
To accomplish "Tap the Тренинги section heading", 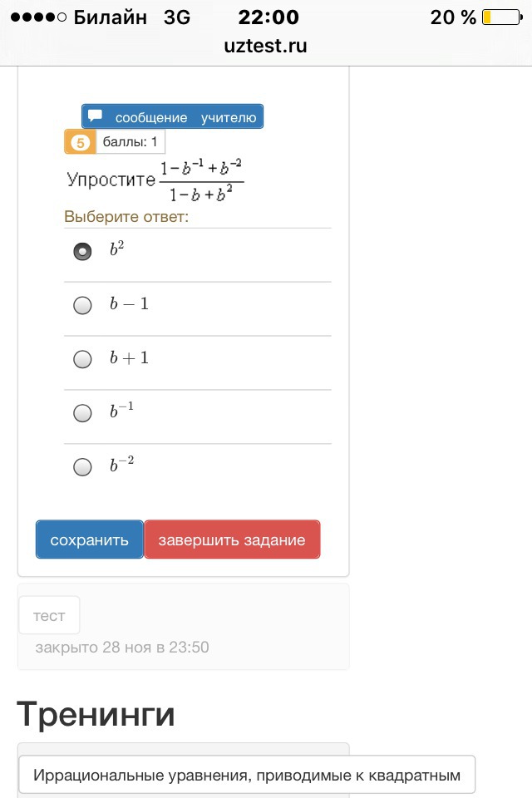I will 96,714.
